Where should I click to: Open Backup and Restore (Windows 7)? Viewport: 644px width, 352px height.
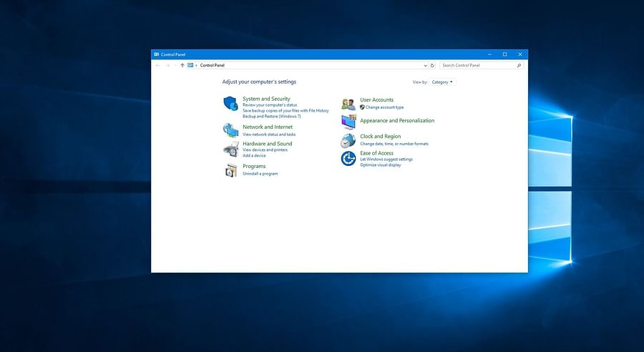pos(271,116)
